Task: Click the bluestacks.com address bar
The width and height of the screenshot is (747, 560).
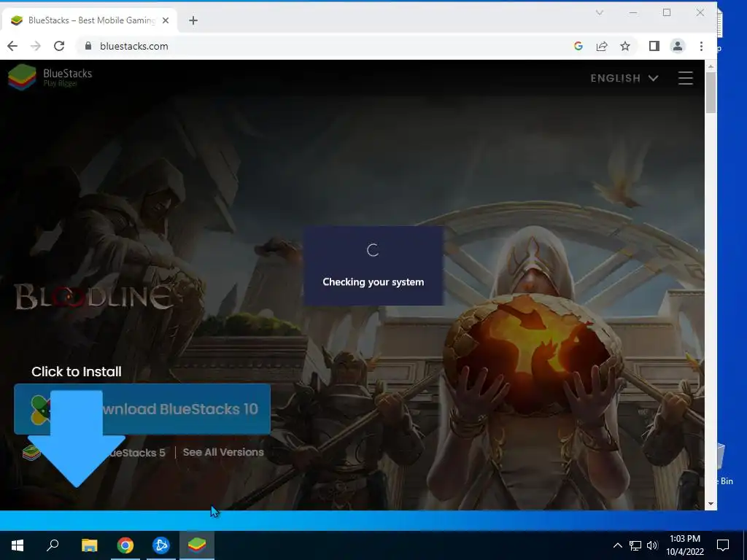Action: coord(329,46)
